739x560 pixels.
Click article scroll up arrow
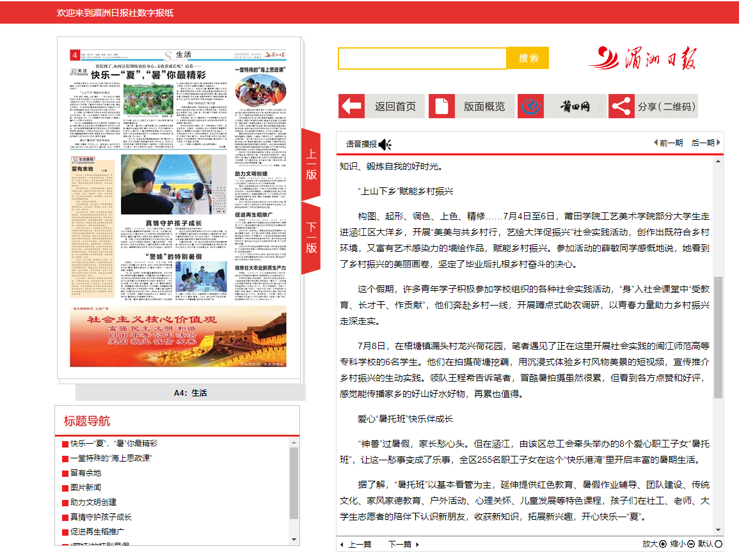(719, 161)
